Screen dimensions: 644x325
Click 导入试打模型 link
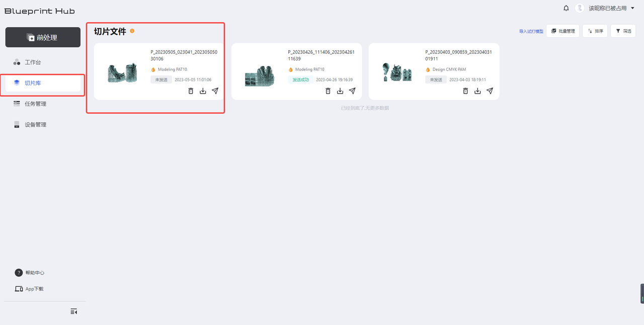[x=531, y=31]
